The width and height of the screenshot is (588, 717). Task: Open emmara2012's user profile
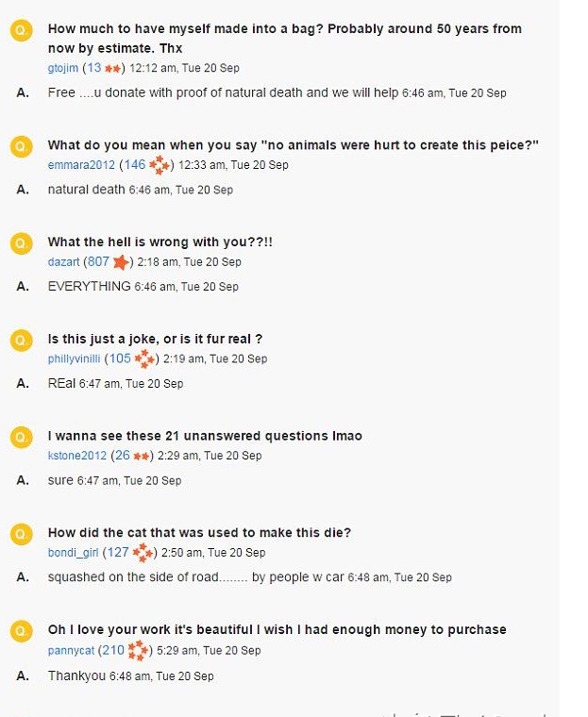click(81, 165)
